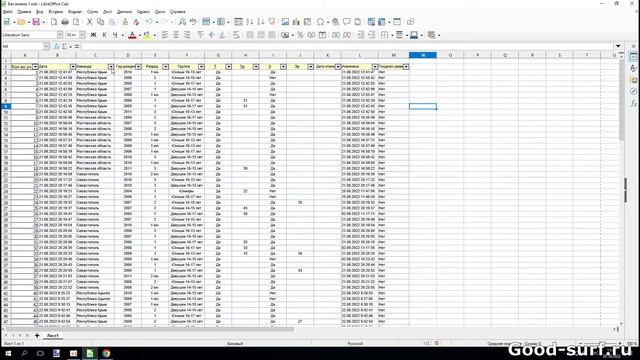This screenshot has height=360, width=640.
Task: Select column N header
Action: [423, 55]
